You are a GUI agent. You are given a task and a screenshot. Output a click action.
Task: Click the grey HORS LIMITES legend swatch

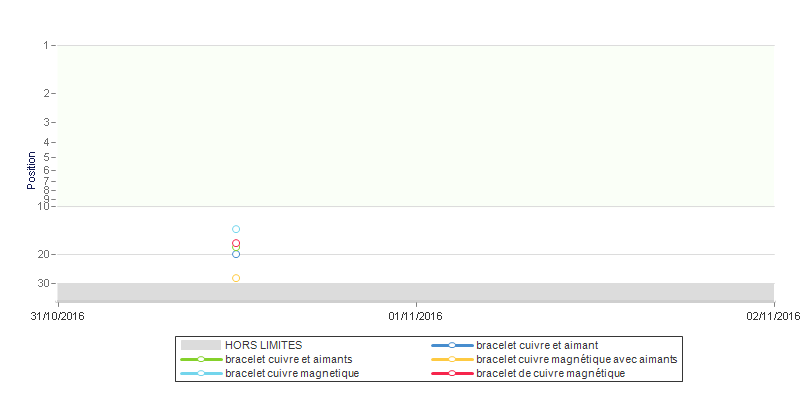[x=201, y=345]
